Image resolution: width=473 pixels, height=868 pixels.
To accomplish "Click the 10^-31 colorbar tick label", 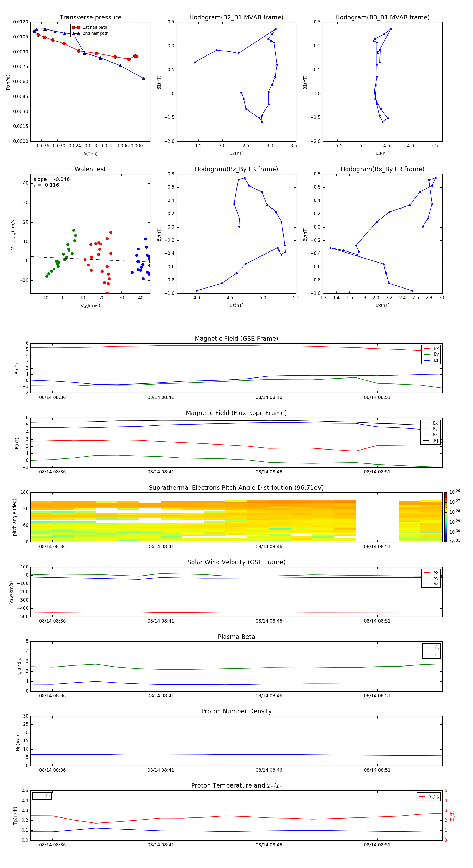I will (x=455, y=542).
